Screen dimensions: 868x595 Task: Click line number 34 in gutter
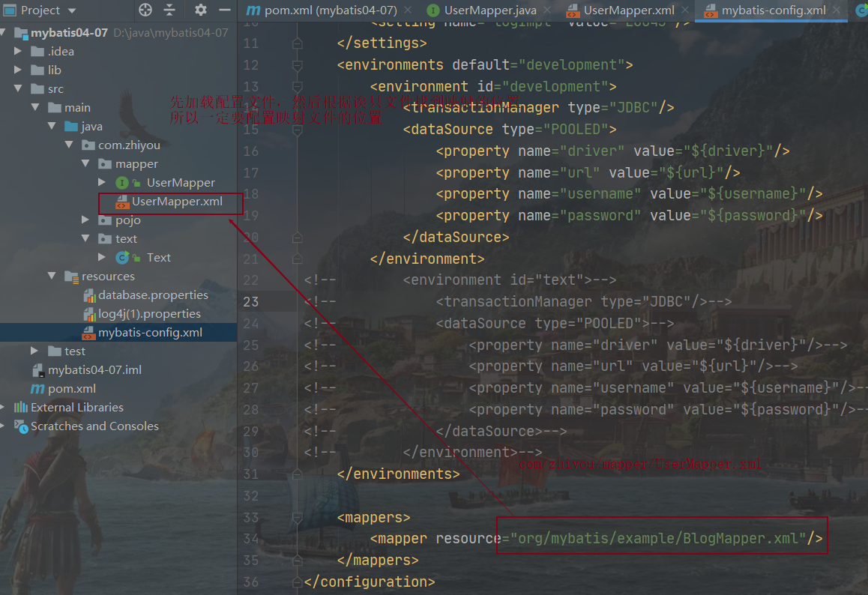[251, 539]
